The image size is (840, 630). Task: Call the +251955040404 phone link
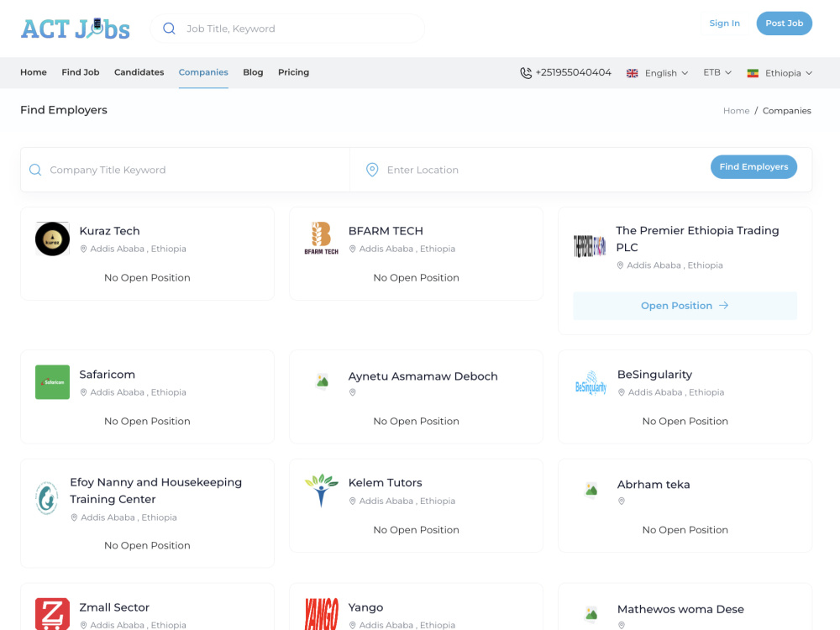pos(573,72)
